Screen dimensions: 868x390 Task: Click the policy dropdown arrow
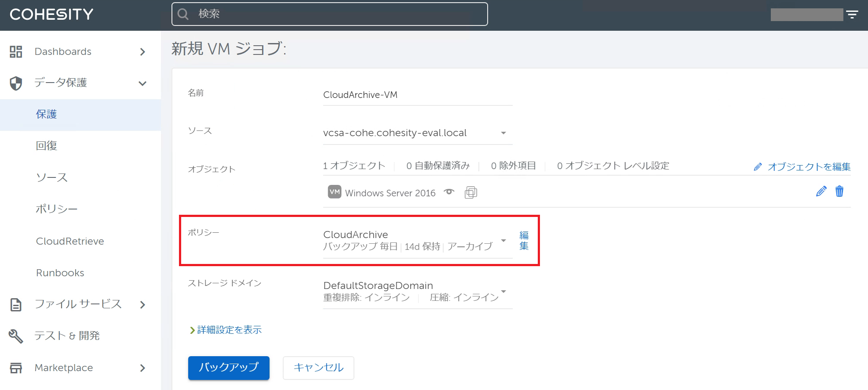pyautogui.click(x=503, y=241)
